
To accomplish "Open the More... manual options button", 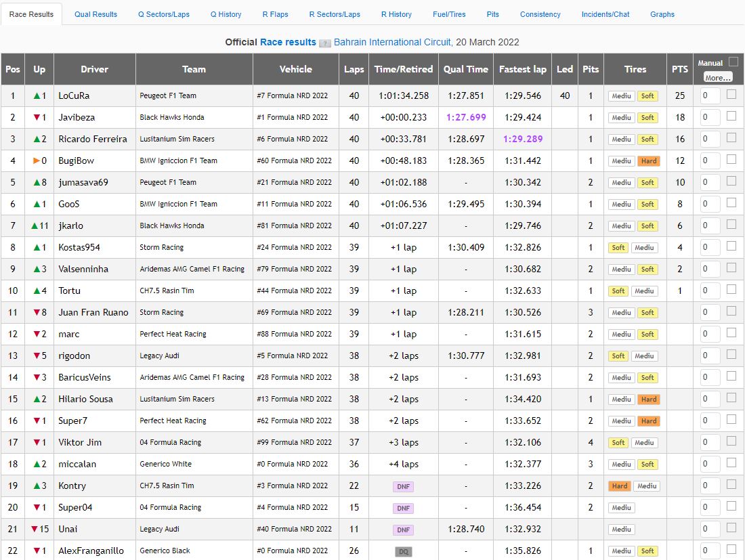I will point(718,77).
